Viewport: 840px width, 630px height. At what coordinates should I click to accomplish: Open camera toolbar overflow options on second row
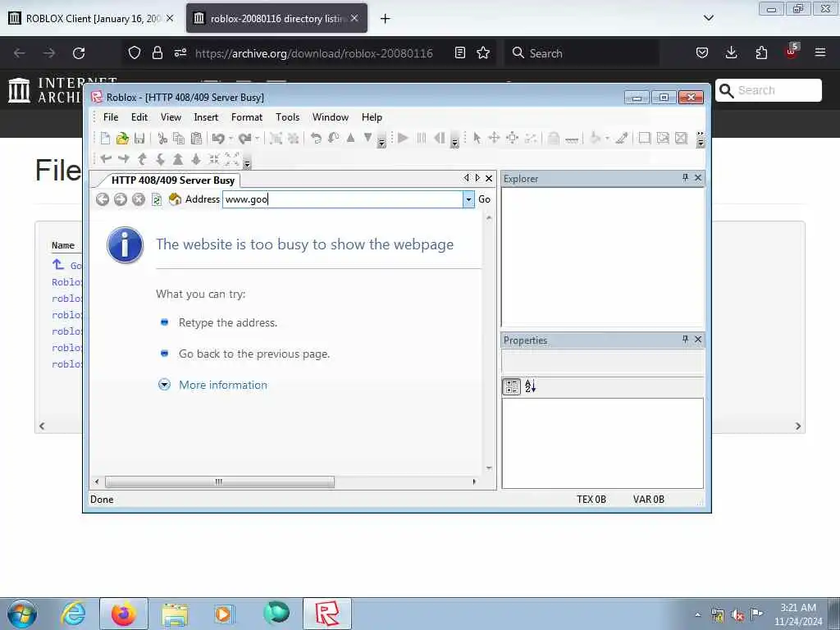(247, 161)
